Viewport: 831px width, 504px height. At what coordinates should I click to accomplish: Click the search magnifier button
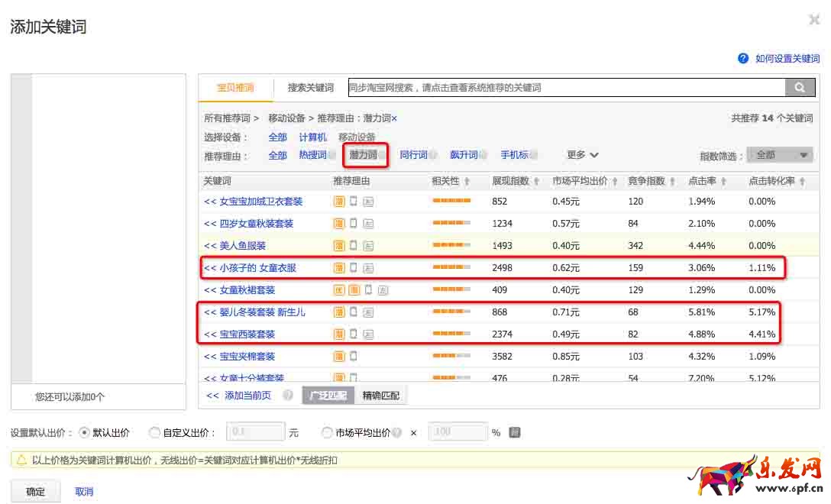[799, 88]
